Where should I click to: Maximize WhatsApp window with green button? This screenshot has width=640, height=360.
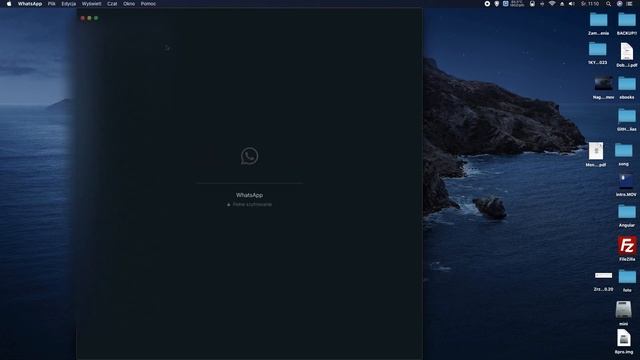point(96,18)
